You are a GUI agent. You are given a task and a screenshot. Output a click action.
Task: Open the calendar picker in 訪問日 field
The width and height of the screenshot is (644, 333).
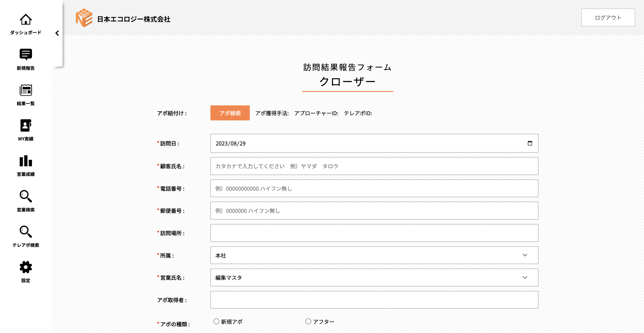click(530, 143)
